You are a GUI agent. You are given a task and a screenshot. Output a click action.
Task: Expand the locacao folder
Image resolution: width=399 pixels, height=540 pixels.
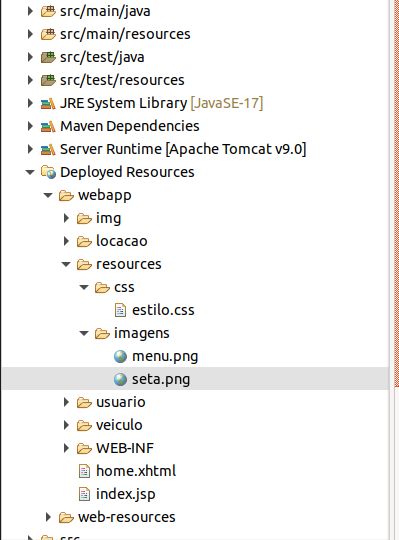pos(66,241)
